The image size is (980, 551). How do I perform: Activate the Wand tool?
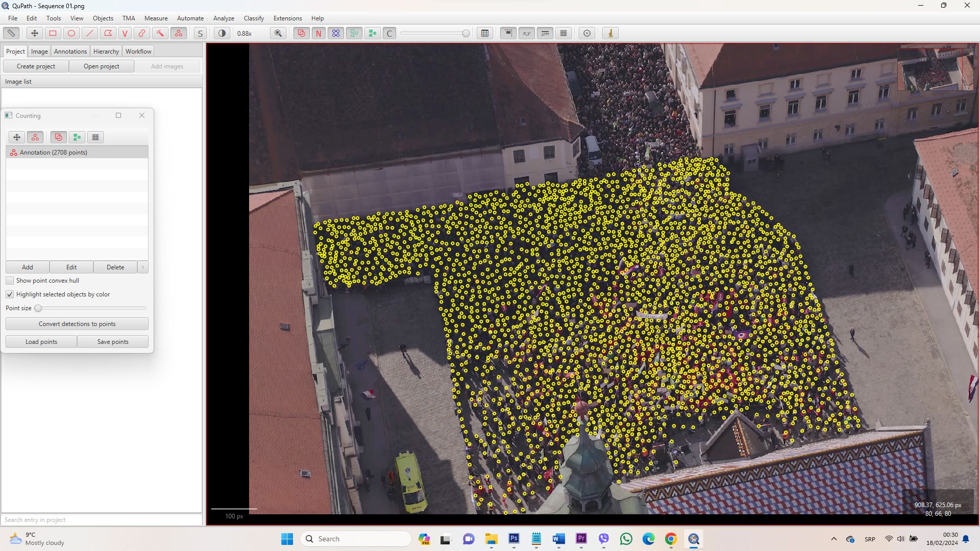[x=160, y=33]
